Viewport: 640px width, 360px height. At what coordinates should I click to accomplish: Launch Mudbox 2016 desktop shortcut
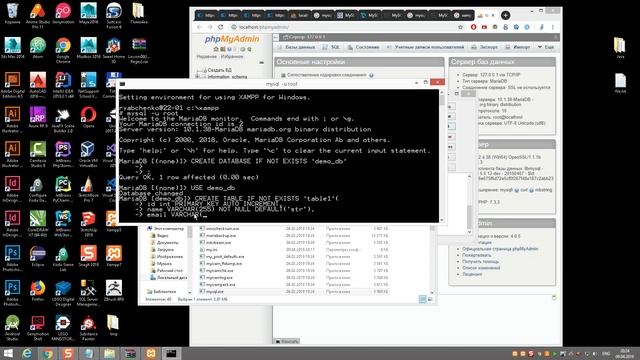(x=88, y=48)
